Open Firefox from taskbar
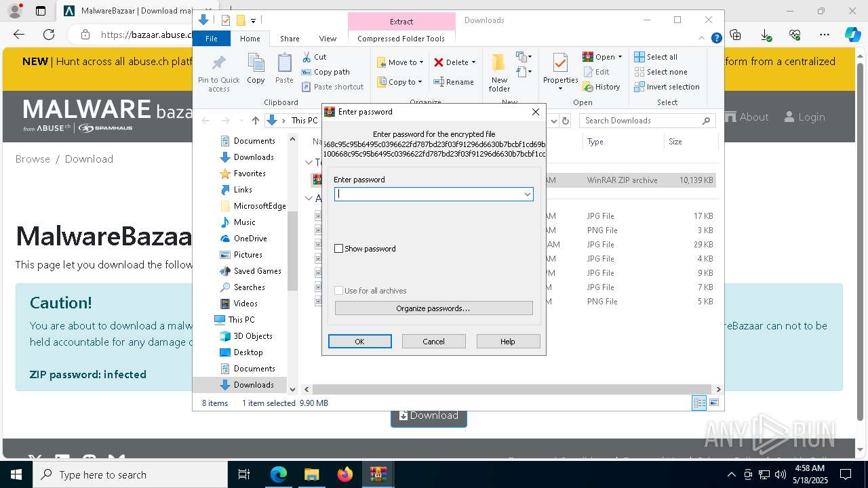 point(345,474)
